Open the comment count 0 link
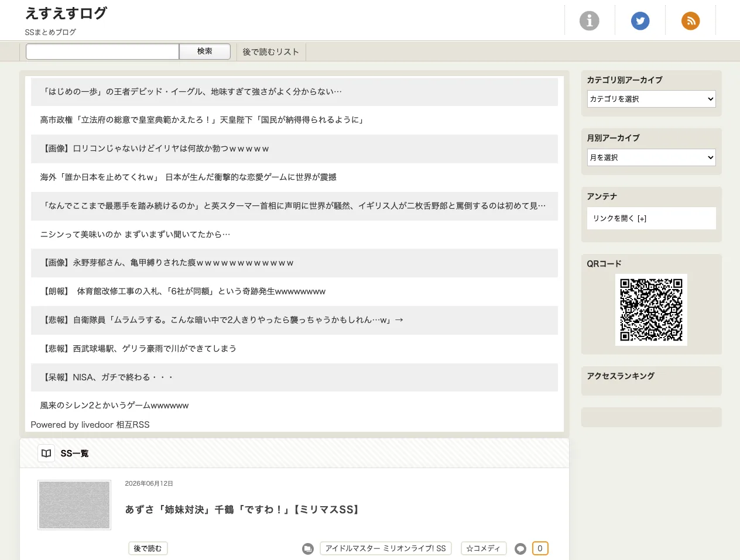 point(540,548)
